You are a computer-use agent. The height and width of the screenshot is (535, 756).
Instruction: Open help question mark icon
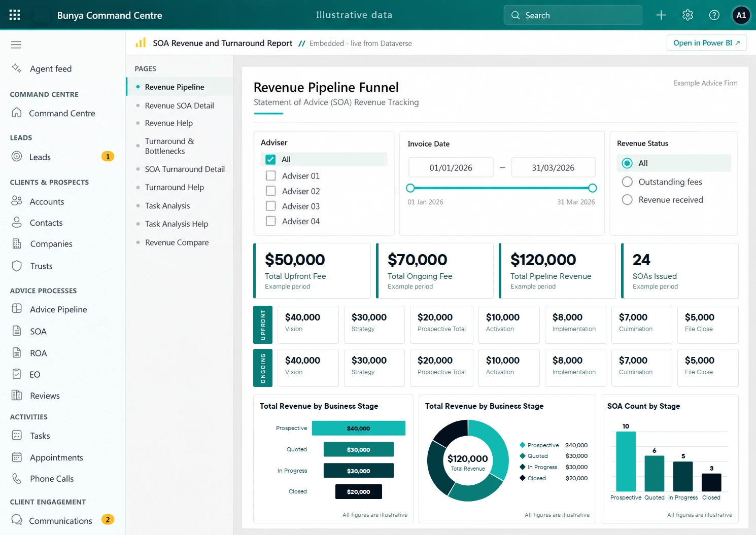click(714, 15)
